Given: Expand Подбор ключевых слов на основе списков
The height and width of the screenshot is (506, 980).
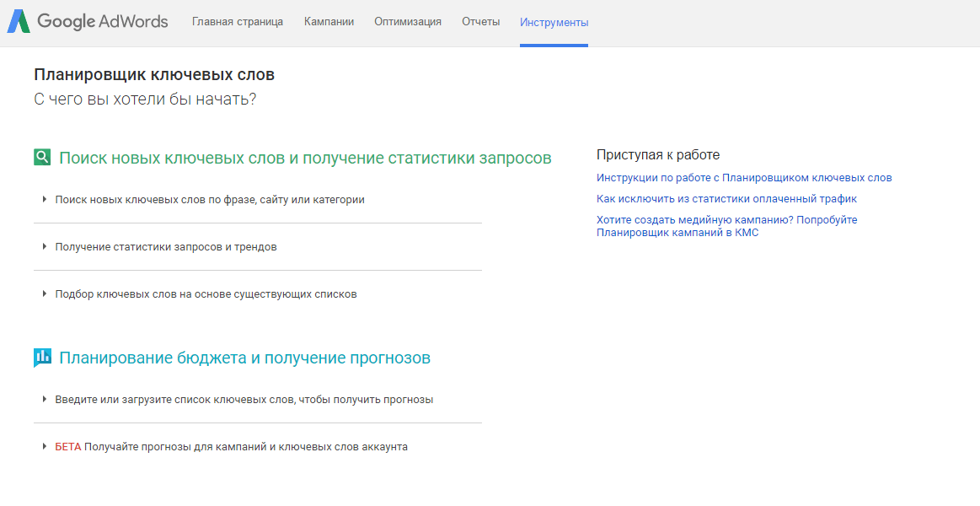Looking at the screenshot, I should pyautogui.click(x=206, y=294).
